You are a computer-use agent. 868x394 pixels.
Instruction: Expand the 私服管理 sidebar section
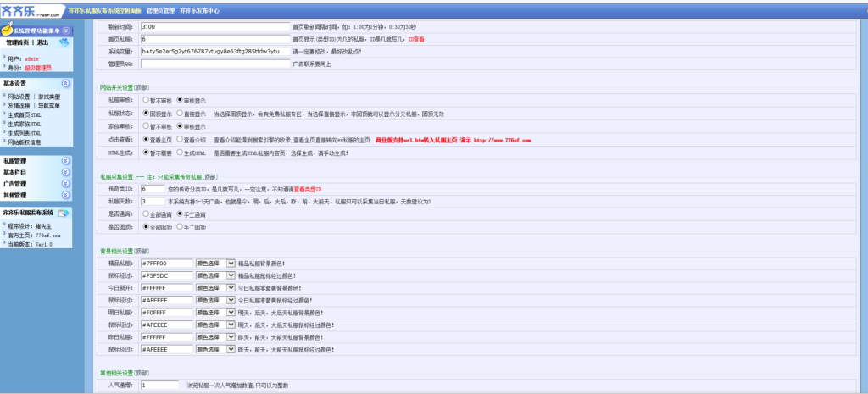tap(65, 161)
